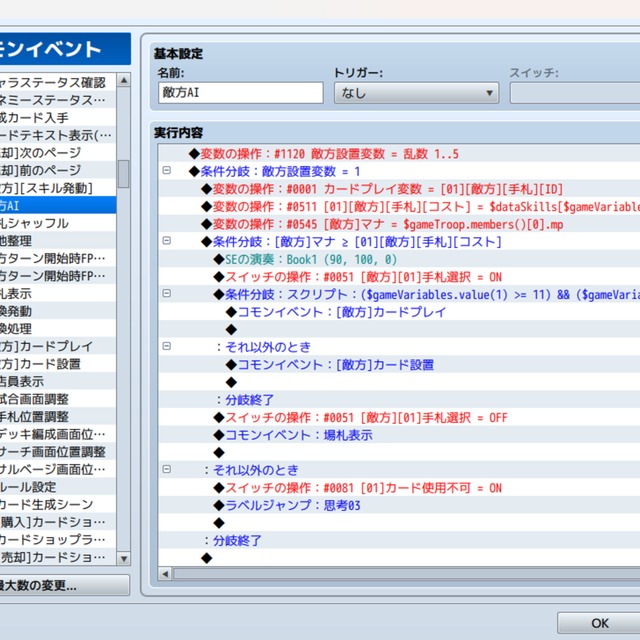Image resolution: width=640 pixels, height=640 pixels.
Task: Click the common event list scrollbar thumb
Action: click(x=124, y=174)
